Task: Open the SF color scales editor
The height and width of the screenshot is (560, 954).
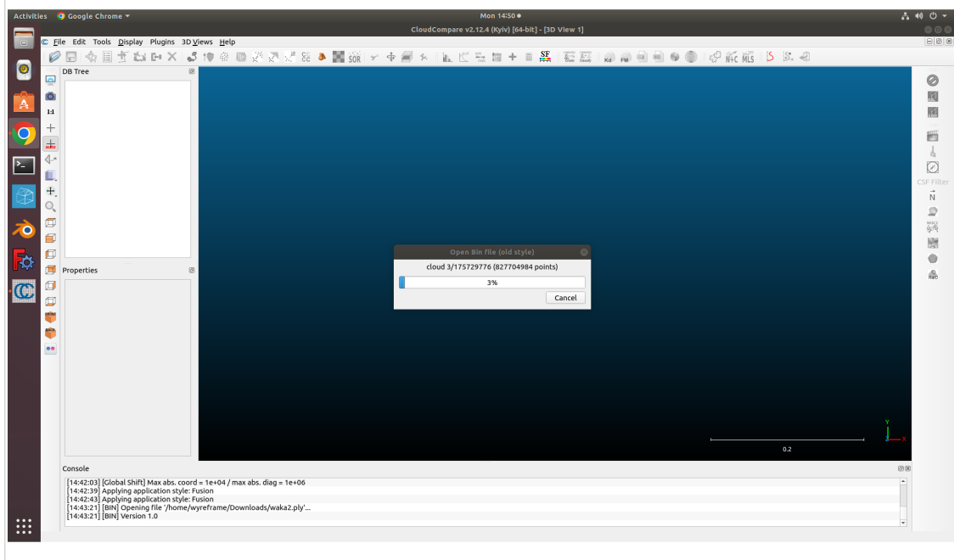Action: [x=544, y=57]
